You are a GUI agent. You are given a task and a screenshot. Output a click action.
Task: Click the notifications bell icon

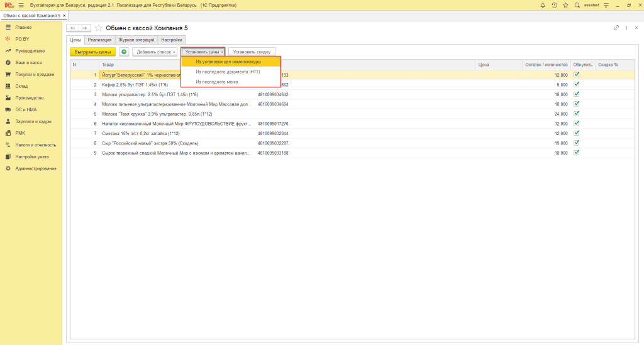[x=543, y=5]
